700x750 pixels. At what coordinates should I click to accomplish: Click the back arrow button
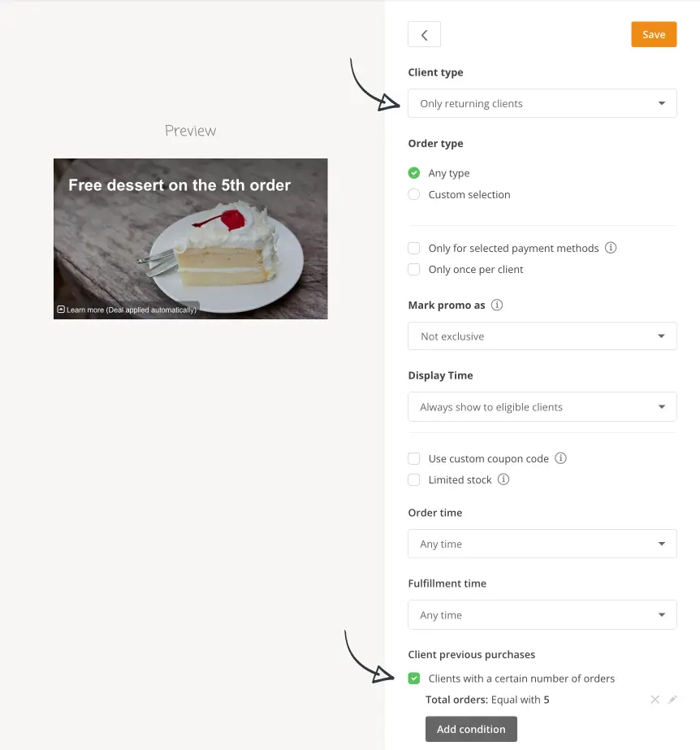click(424, 34)
